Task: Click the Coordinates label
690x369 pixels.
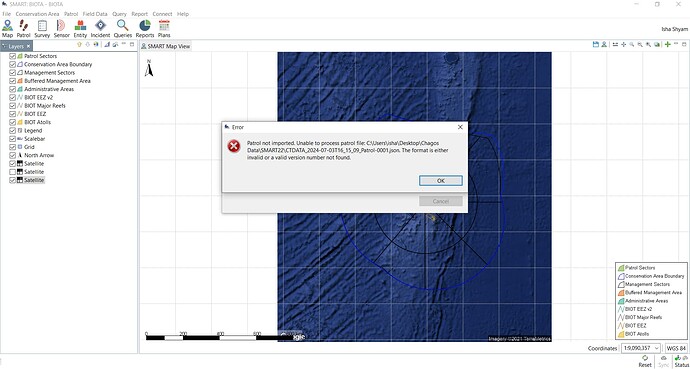Action: pos(602,348)
